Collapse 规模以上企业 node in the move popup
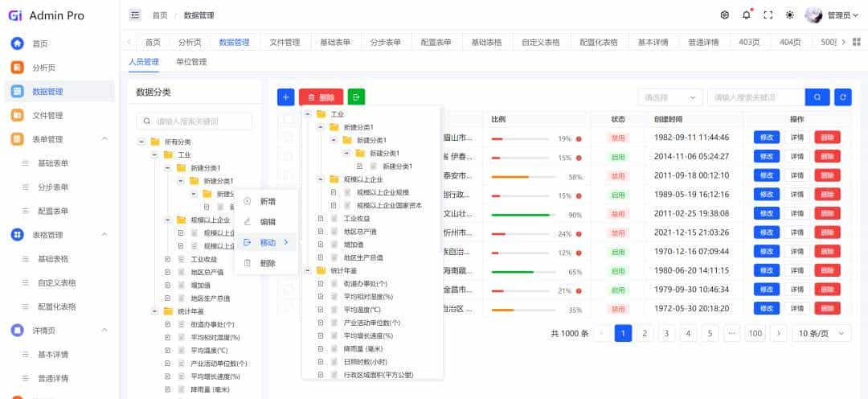868x399 pixels. [321, 179]
